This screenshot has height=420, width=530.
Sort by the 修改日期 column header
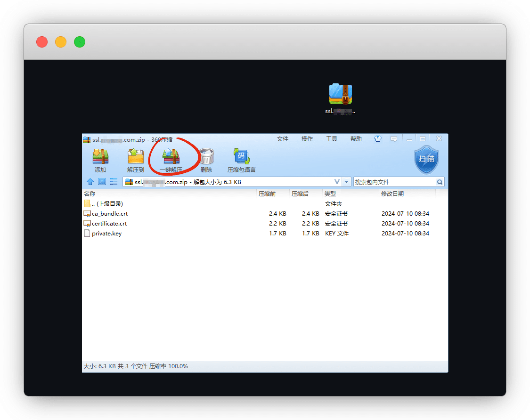(392, 194)
